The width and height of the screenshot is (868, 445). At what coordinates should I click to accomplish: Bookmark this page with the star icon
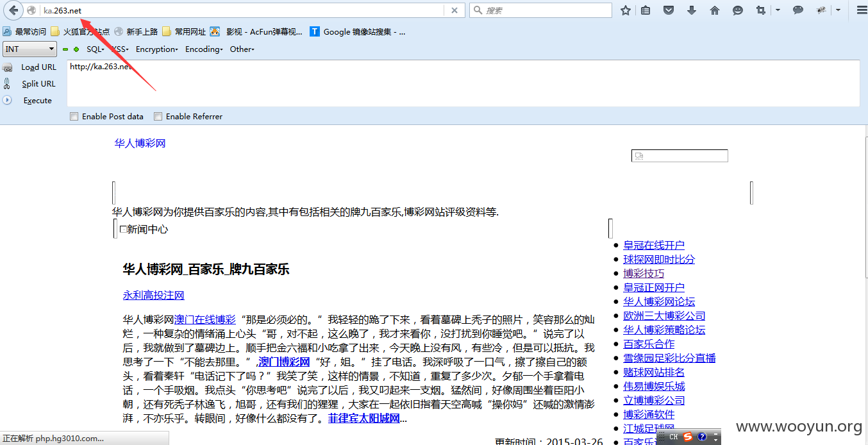(x=626, y=10)
